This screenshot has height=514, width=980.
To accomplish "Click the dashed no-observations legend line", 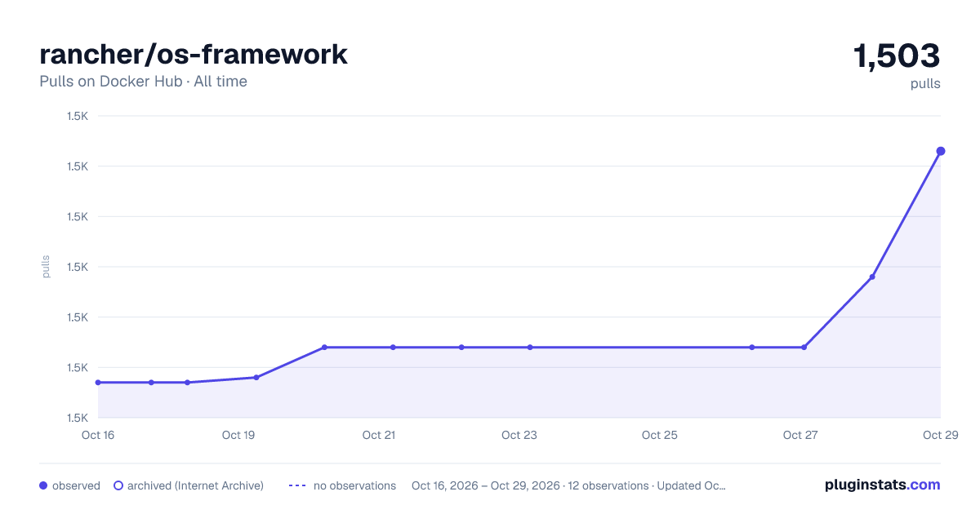I will pos(297,485).
